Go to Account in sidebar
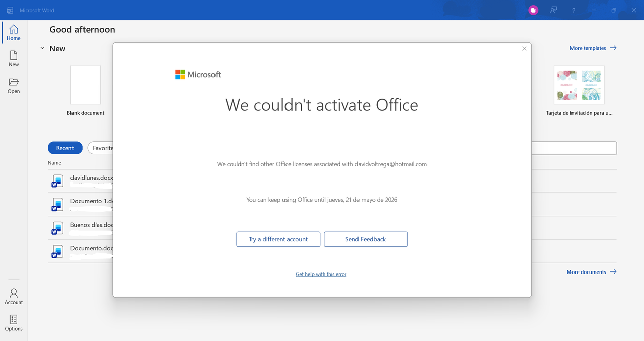 [14, 296]
